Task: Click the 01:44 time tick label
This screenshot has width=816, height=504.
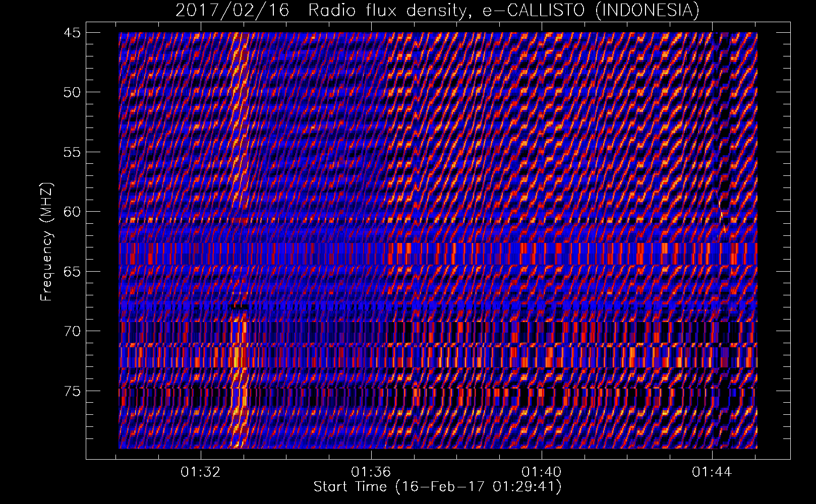Action: [x=712, y=472]
